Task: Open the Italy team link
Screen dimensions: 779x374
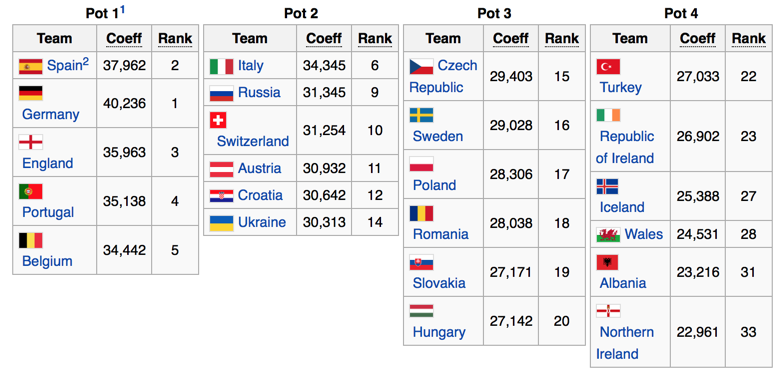Action: click(250, 66)
